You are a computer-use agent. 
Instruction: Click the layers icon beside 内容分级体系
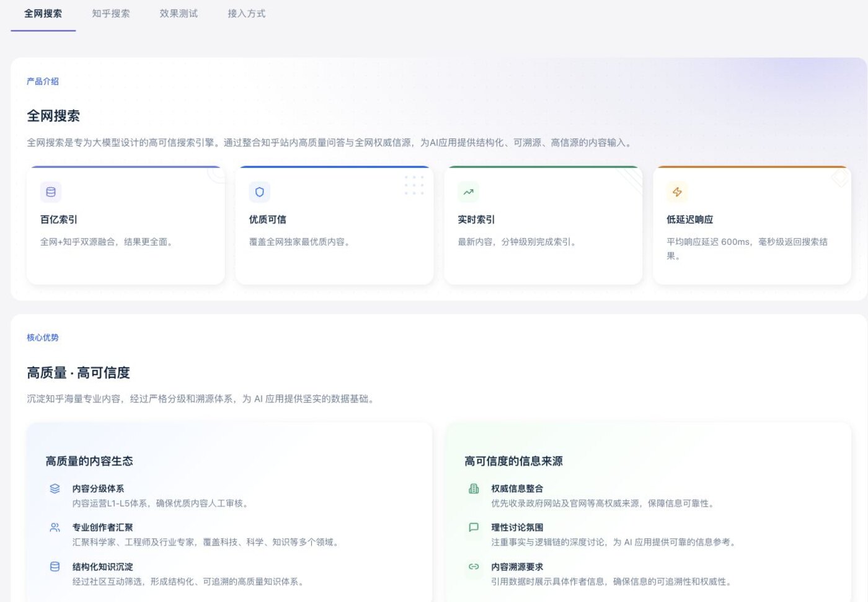click(x=55, y=489)
